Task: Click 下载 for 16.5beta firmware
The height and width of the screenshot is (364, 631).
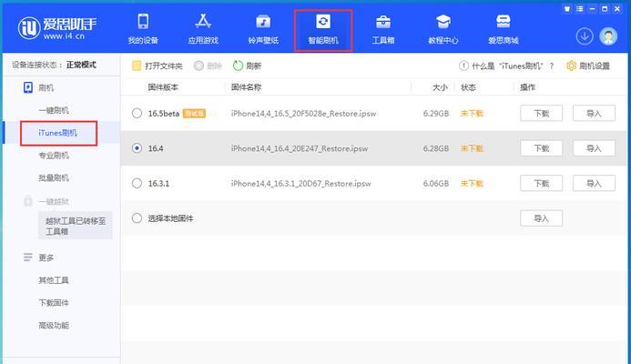Action: 541,114
